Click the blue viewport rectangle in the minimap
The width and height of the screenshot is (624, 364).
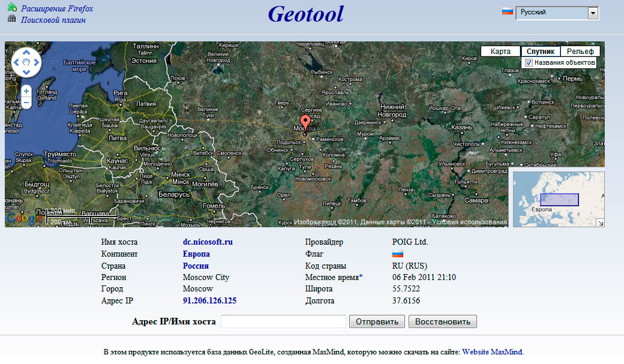coord(559,200)
